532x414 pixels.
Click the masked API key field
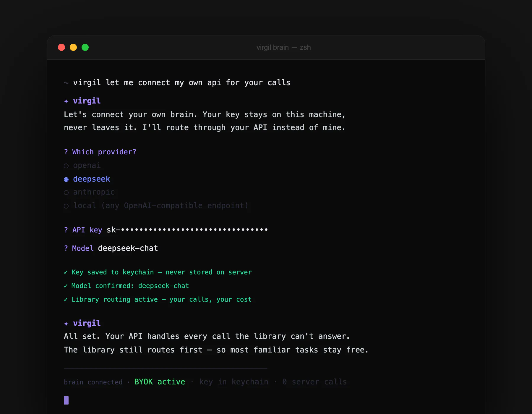click(187, 230)
